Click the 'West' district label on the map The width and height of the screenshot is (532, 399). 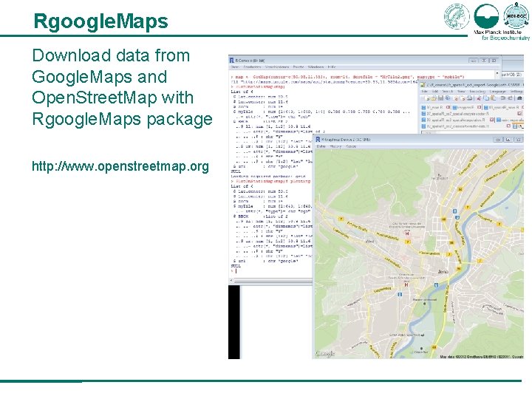[369, 241]
